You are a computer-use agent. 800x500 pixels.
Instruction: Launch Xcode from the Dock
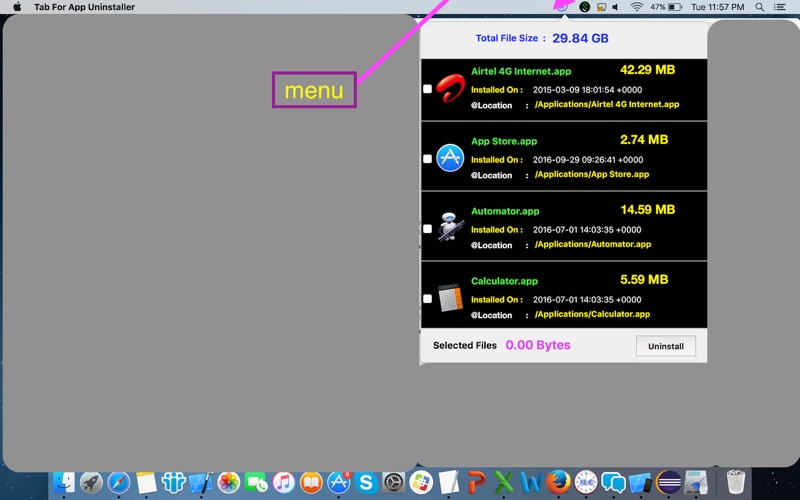point(201,482)
